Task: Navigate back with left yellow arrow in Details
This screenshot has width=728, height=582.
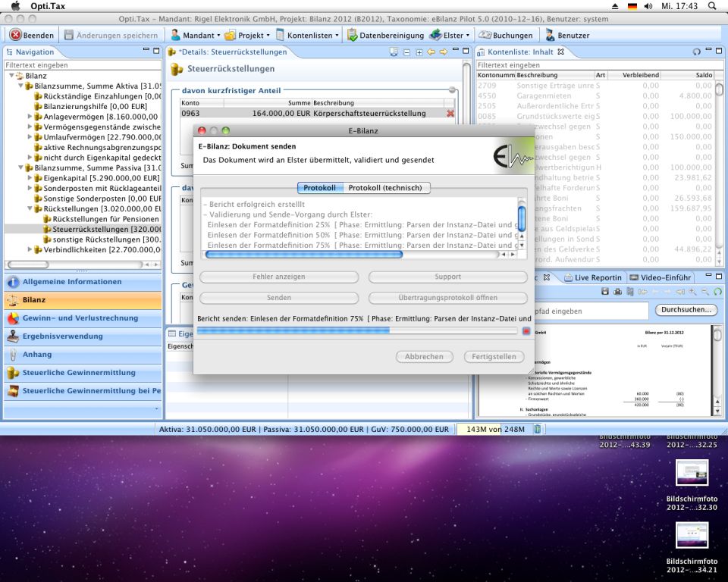Action: [x=431, y=52]
